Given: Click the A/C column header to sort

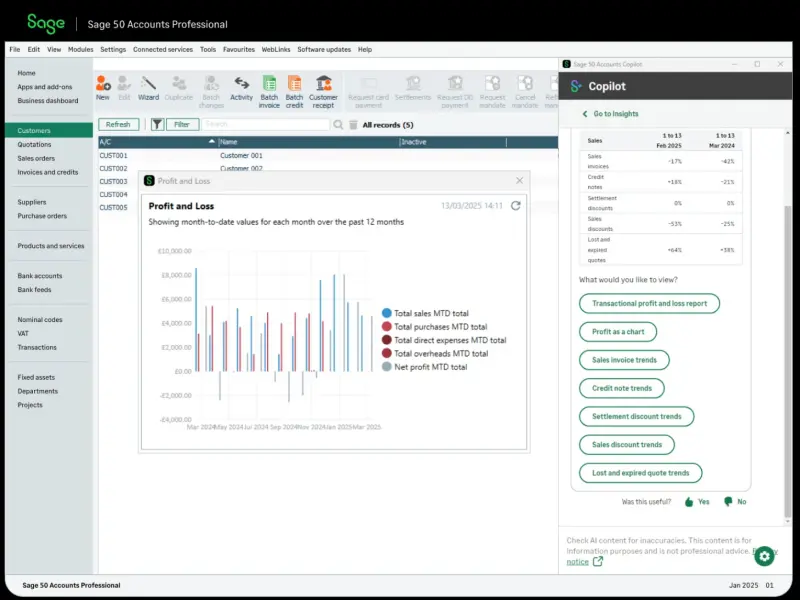Looking at the screenshot, I should pyautogui.click(x=150, y=142).
